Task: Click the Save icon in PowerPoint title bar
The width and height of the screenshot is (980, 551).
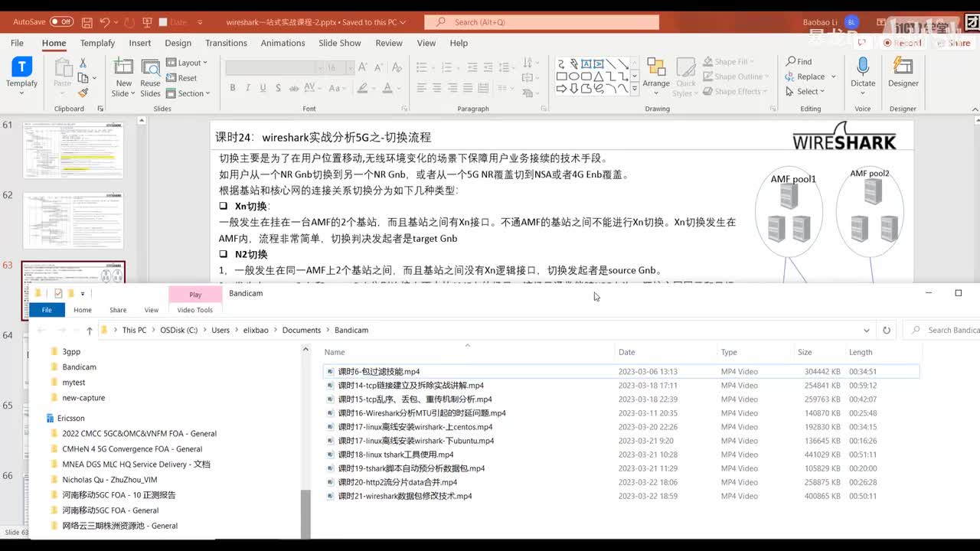Action: click(87, 22)
